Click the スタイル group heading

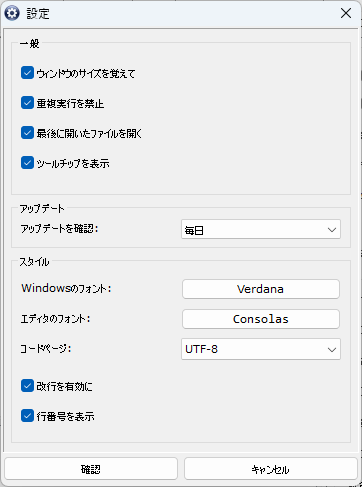point(34,262)
